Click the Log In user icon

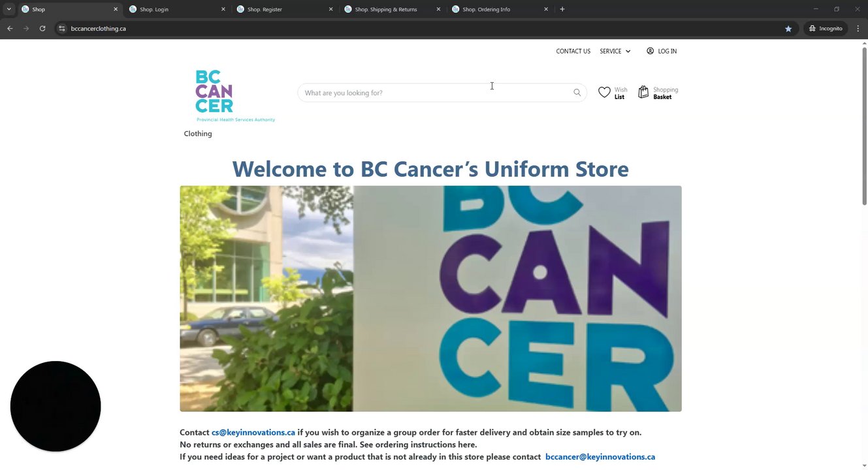tap(650, 51)
